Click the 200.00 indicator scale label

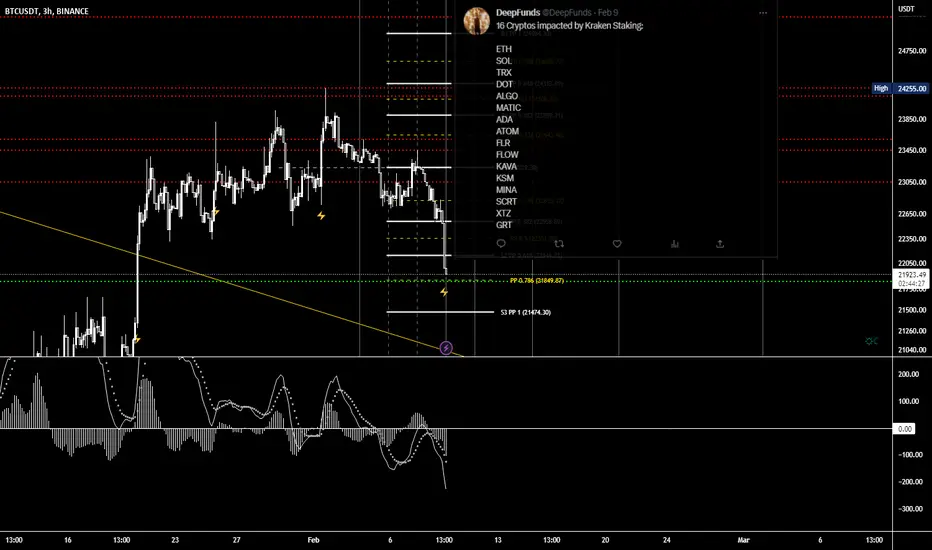coord(909,375)
